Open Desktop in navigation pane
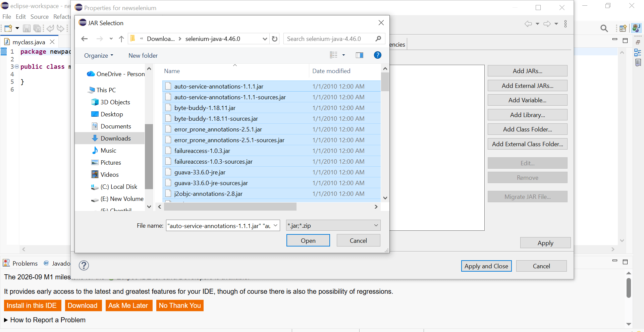The height and width of the screenshot is (332, 644). (x=107, y=114)
